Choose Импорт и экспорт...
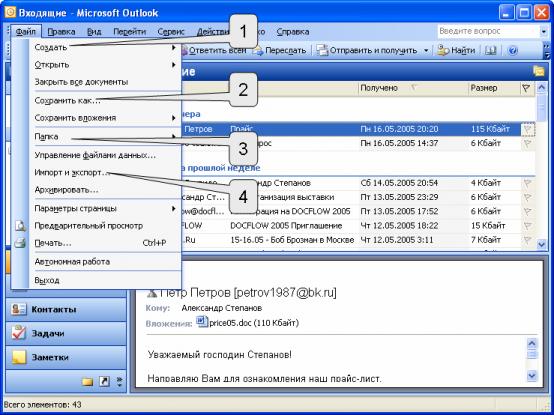Viewport: 554px width, 415px height. click(x=105, y=173)
